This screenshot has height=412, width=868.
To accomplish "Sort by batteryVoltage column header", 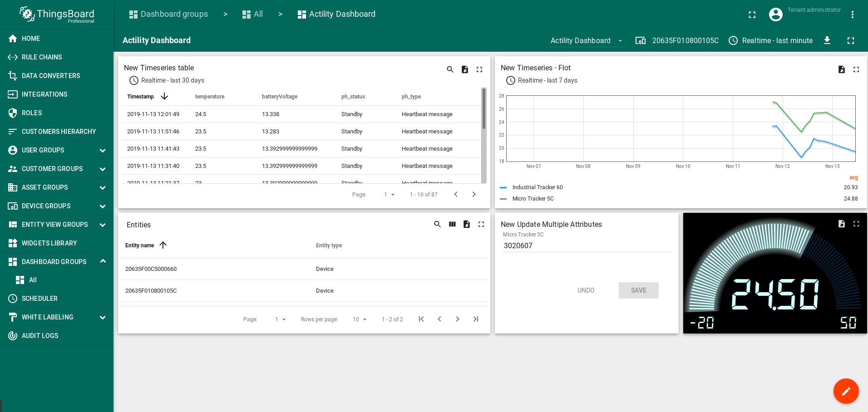I will point(280,97).
